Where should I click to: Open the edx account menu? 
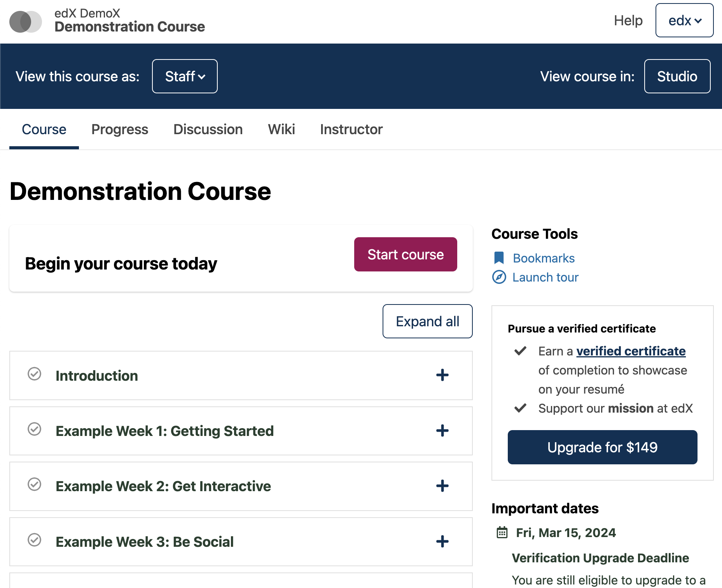click(x=684, y=21)
